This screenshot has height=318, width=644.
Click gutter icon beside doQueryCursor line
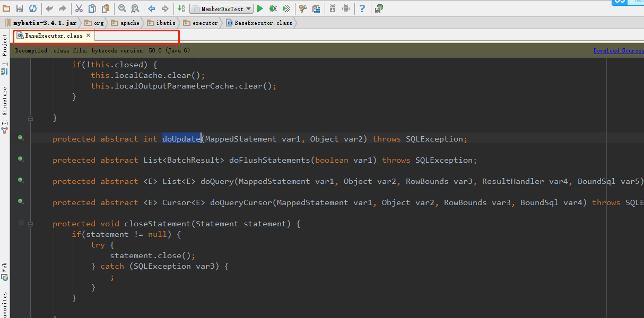[x=21, y=201]
